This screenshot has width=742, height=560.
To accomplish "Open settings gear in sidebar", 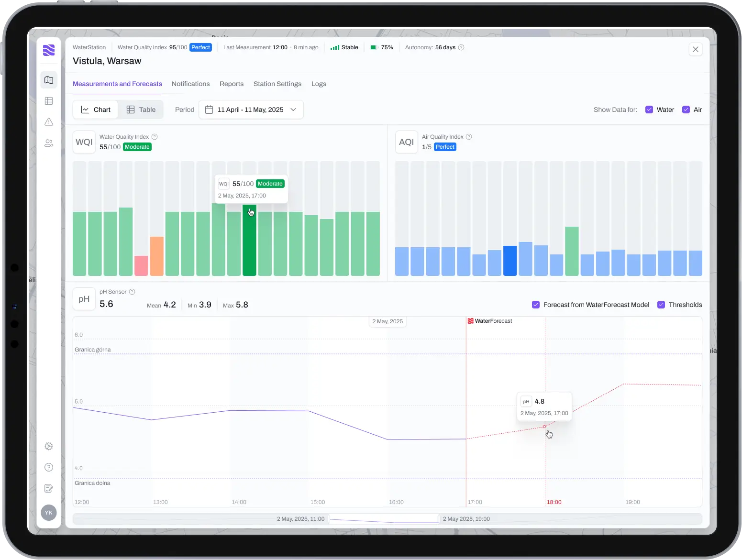I will [49, 446].
